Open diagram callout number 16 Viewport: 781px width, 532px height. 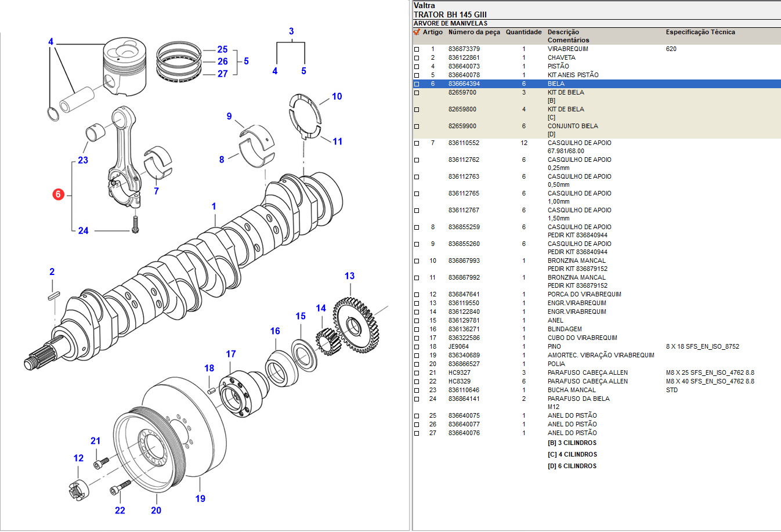coord(275,331)
